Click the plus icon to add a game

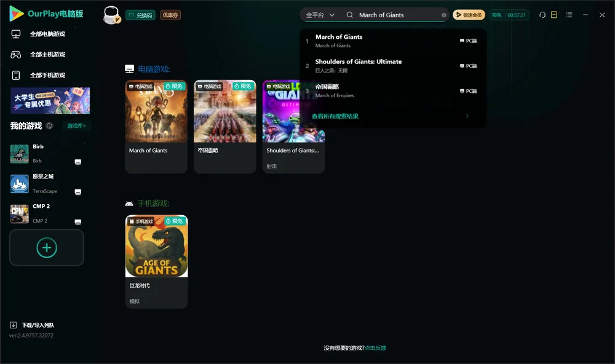(x=47, y=248)
